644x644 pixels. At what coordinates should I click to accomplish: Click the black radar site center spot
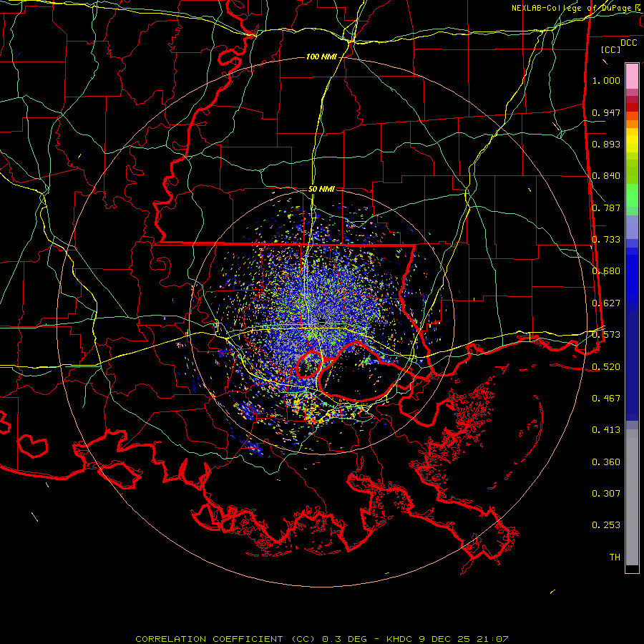(322, 320)
